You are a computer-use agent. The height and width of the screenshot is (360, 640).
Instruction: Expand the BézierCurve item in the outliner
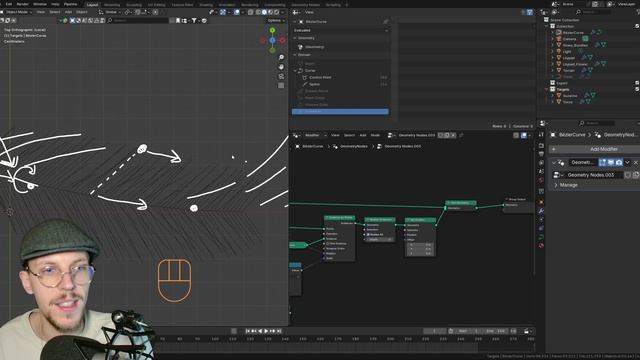coord(553,33)
